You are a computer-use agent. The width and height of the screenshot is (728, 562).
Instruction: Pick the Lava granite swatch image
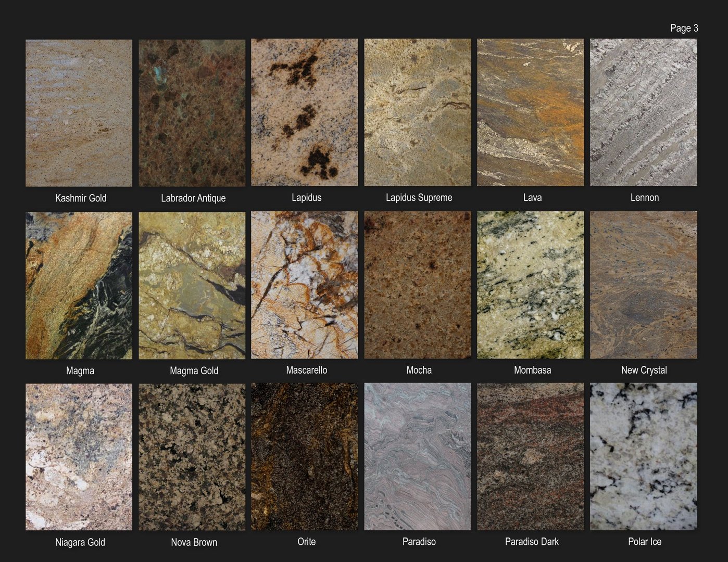531,112
